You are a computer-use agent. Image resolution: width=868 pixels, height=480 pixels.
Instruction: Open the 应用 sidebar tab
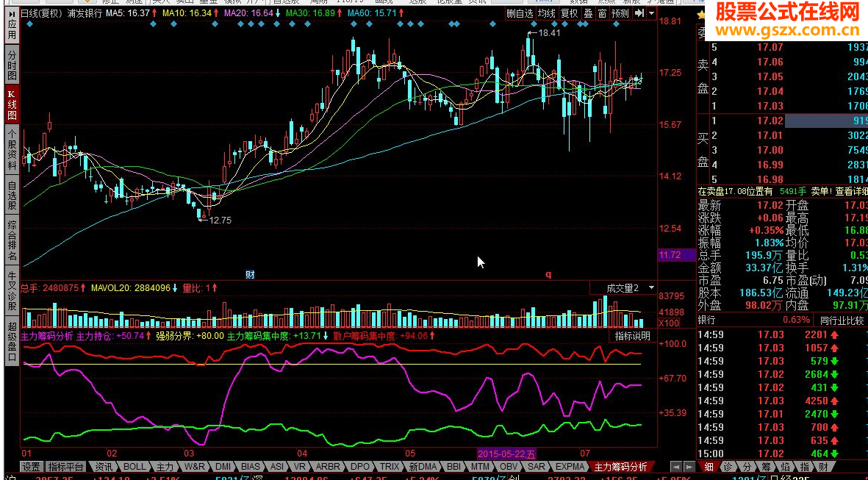(x=12, y=31)
